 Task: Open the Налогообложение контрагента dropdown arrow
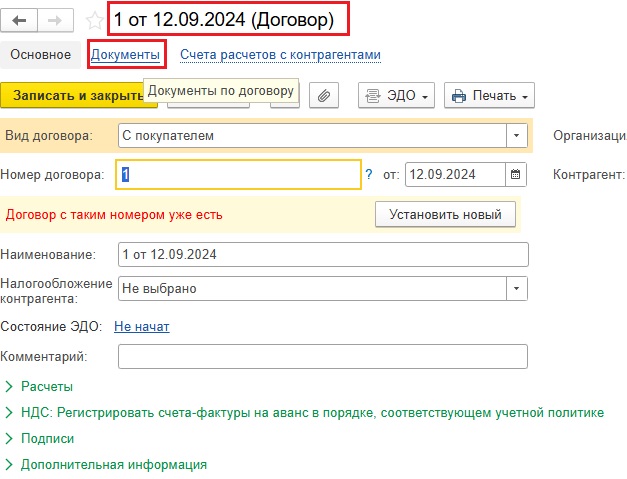coord(517,288)
